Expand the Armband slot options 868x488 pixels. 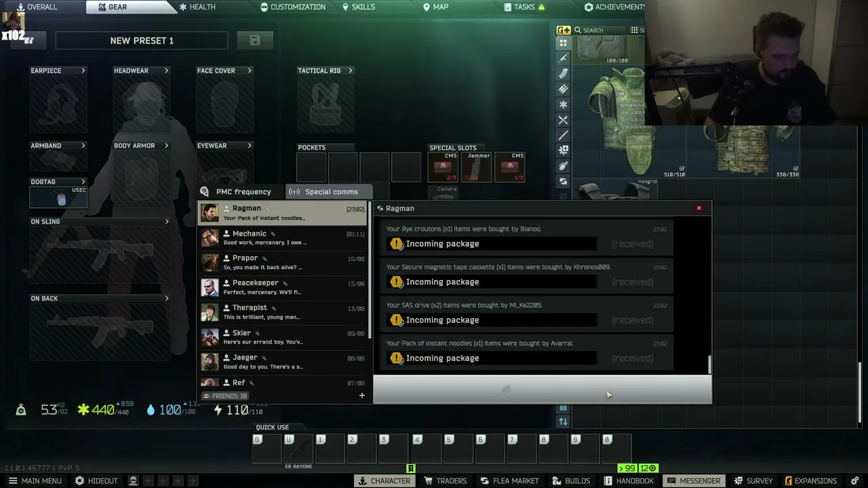(83, 146)
